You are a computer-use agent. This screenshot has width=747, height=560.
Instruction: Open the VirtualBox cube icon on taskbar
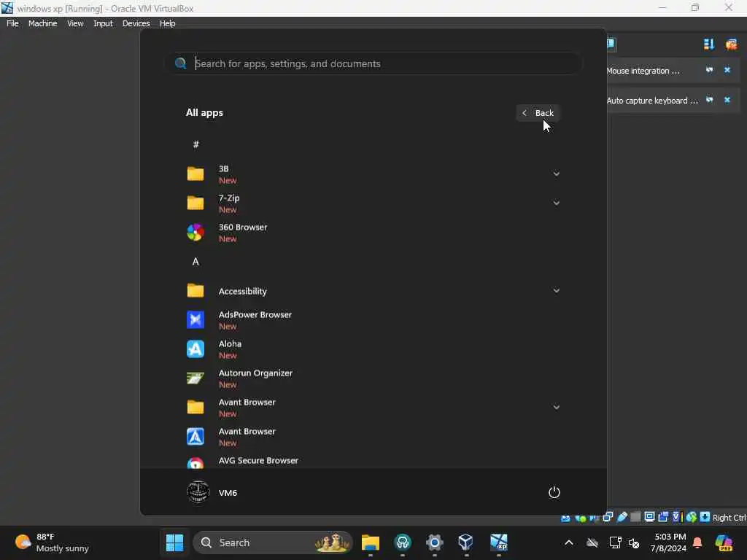465,542
